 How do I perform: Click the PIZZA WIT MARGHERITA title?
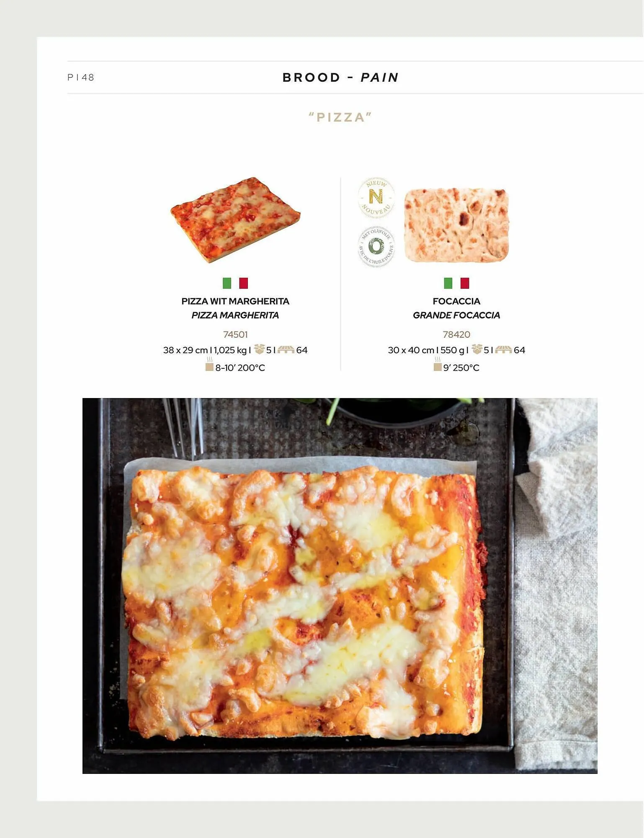pyautogui.click(x=235, y=301)
